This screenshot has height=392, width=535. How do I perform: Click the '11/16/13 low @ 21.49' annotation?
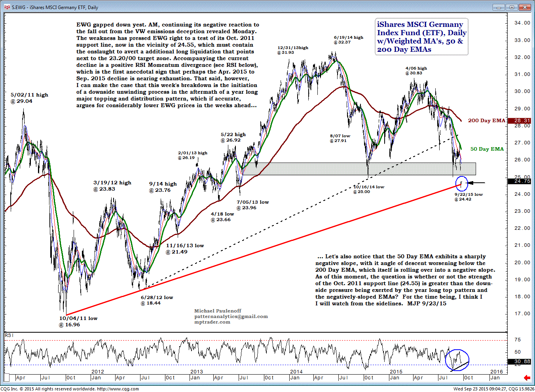click(x=185, y=249)
